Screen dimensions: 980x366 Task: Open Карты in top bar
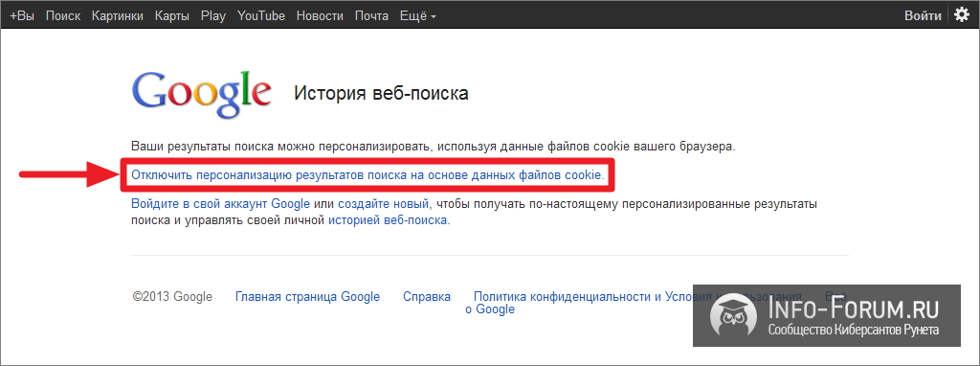(x=172, y=16)
